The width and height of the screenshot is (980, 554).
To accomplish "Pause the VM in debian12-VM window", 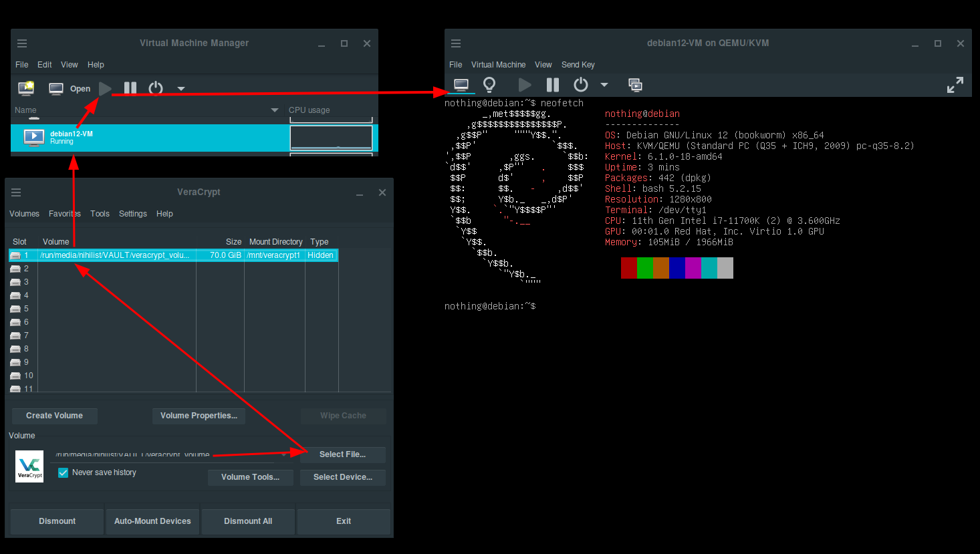I will point(552,85).
